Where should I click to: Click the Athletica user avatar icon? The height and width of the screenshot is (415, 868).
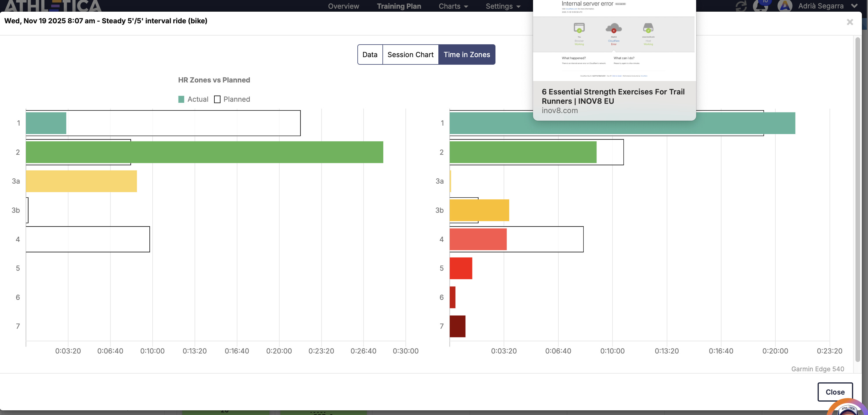pyautogui.click(x=785, y=6)
